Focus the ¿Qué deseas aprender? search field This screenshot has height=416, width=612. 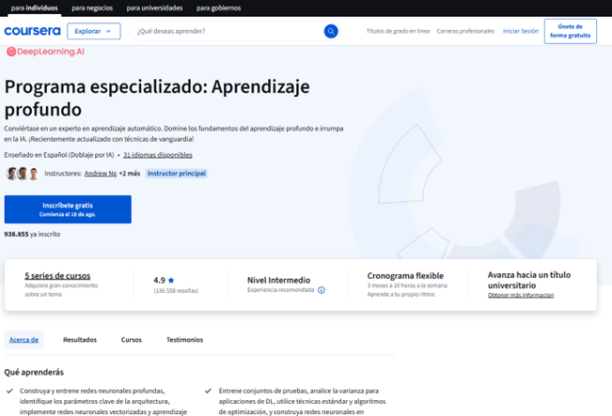pos(225,31)
